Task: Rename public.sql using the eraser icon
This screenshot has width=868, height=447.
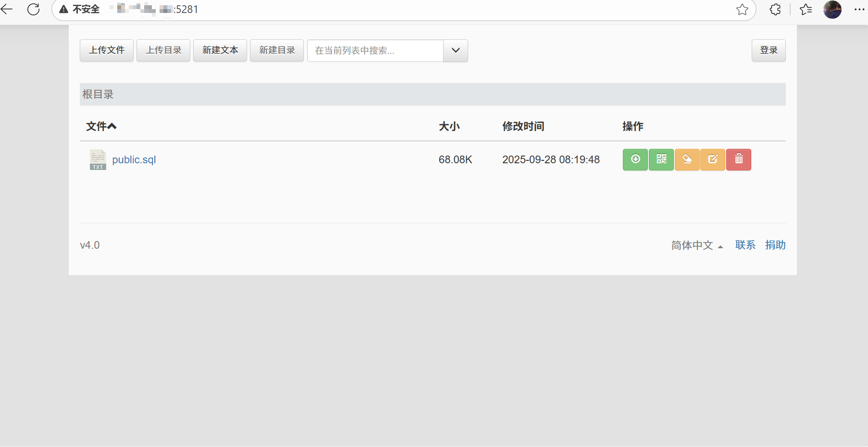Action: point(687,159)
